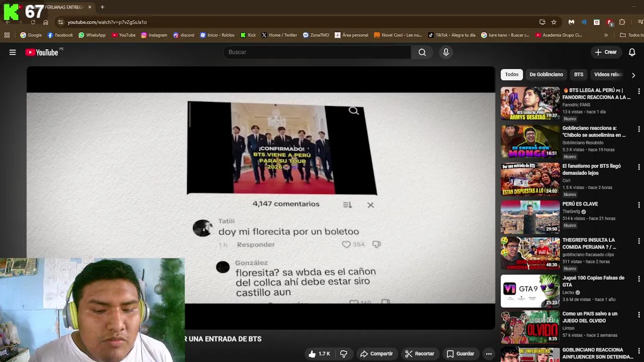This screenshot has width=644, height=362.
Task: Open thumbnail of BTS LLEGA AL PERÚ video
Action: 530,104
